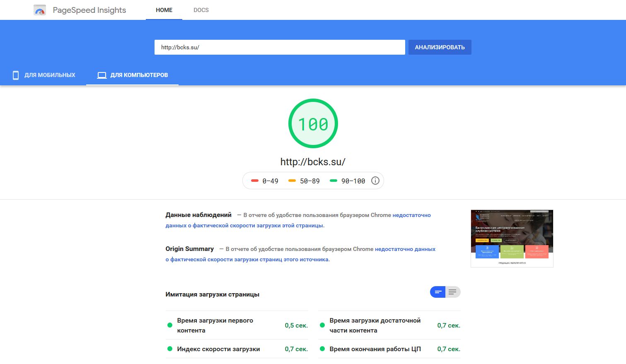Viewport: 626px width, 364px height.
Task: Select the Время загрузки первого контента metric
Action: coord(237,325)
